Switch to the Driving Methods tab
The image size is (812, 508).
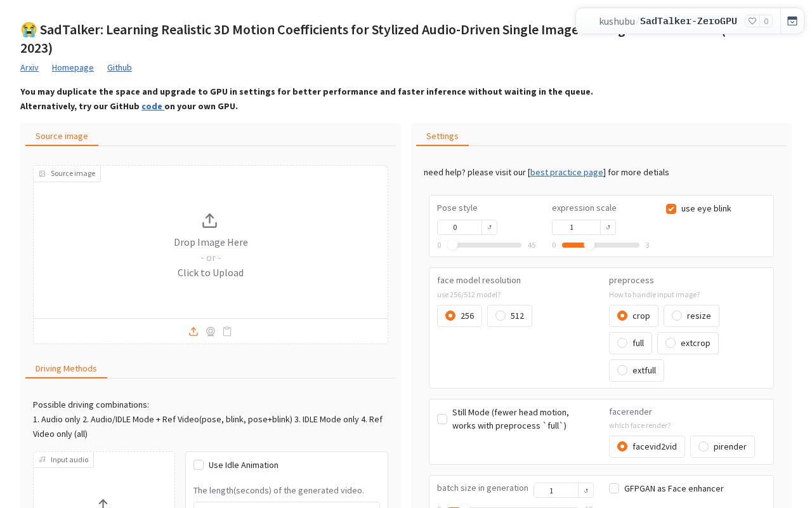tap(66, 368)
